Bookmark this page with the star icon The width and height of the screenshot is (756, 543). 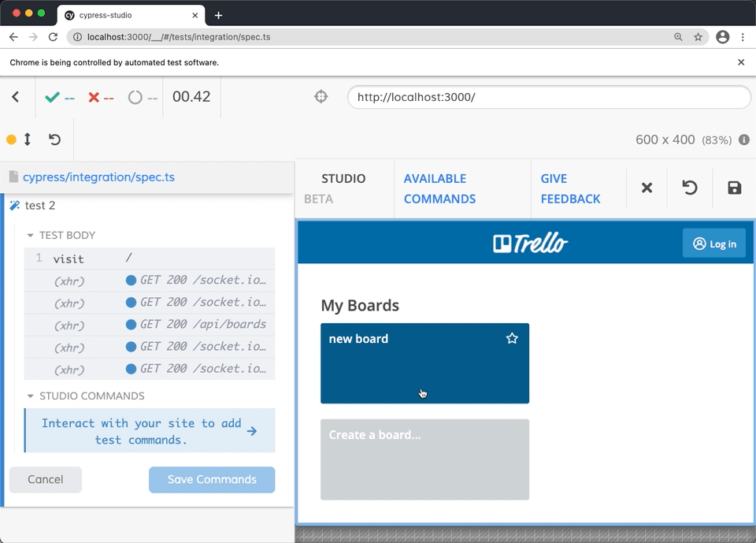698,37
